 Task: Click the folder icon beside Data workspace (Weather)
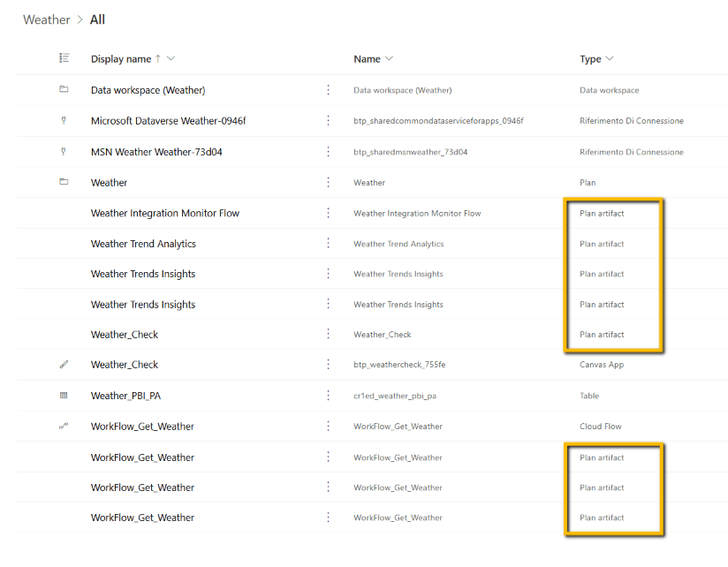(x=64, y=90)
